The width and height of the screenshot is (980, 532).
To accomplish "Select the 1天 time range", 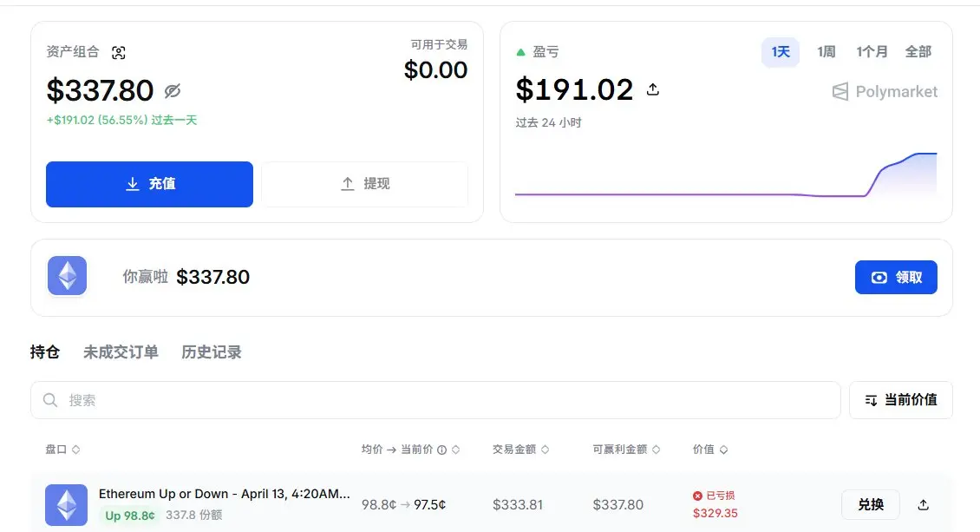I will point(781,52).
